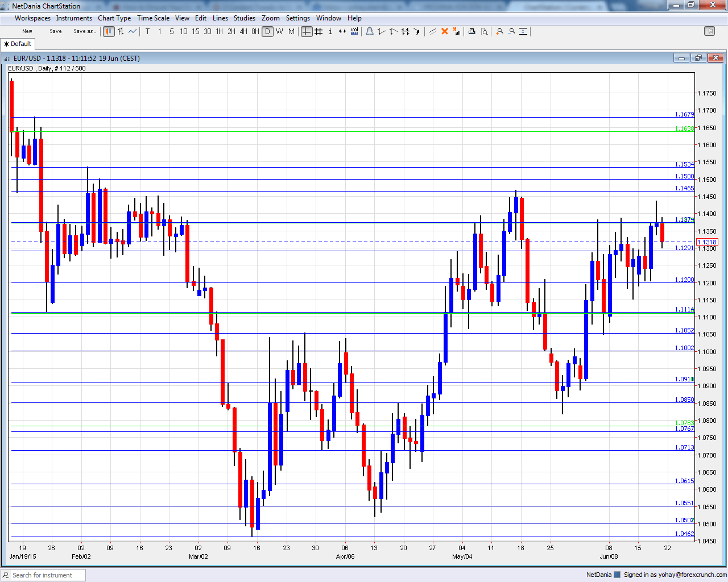This screenshot has height=582, width=728.
Task: Click the pin icon at toolbar right
Action: pos(709,31)
